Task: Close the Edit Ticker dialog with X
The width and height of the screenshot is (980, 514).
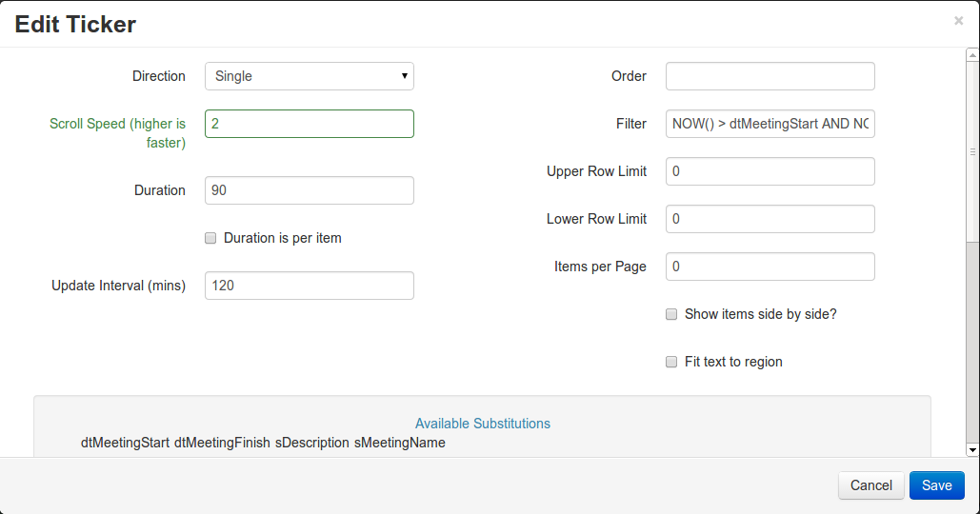Action: 958,21
